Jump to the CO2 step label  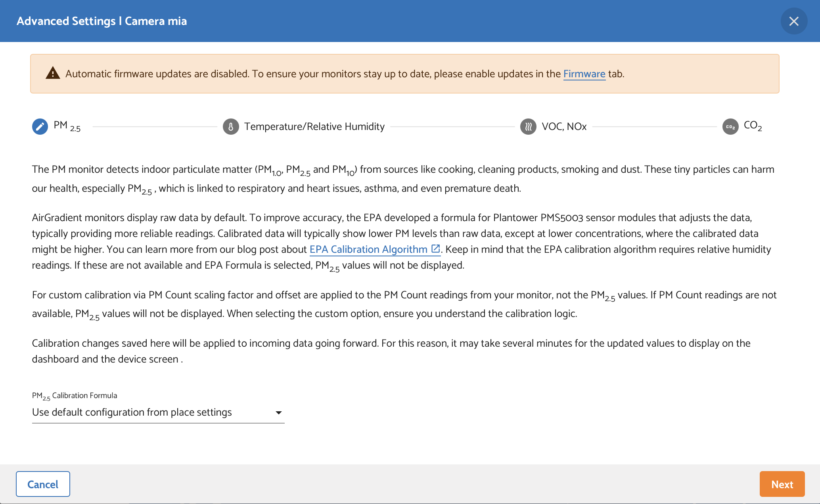point(753,126)
